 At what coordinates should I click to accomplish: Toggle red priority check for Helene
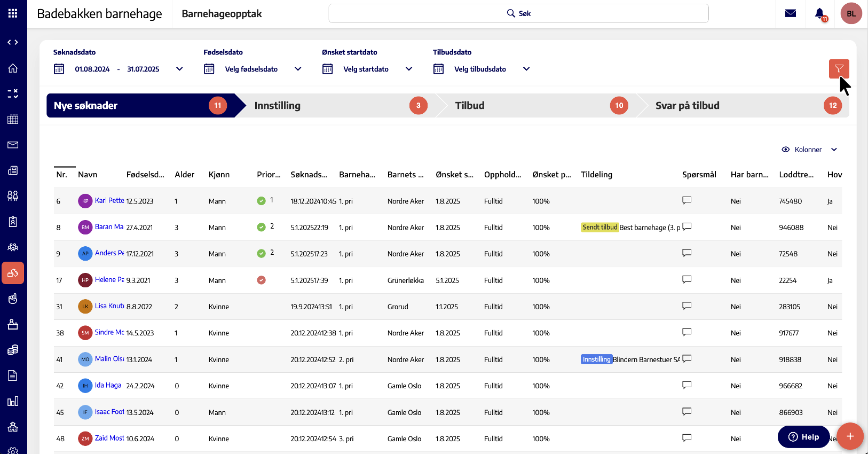(x=261, y=280)
